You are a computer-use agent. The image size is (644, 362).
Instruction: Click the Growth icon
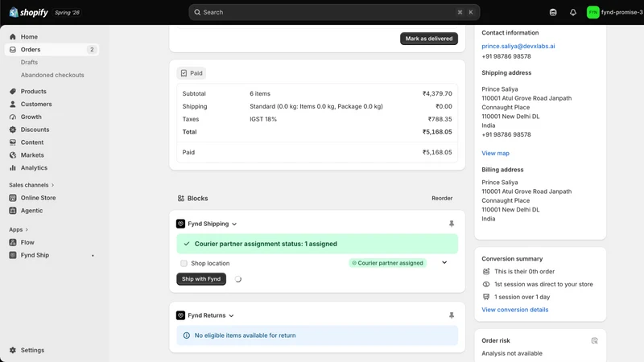coord(13,117)
